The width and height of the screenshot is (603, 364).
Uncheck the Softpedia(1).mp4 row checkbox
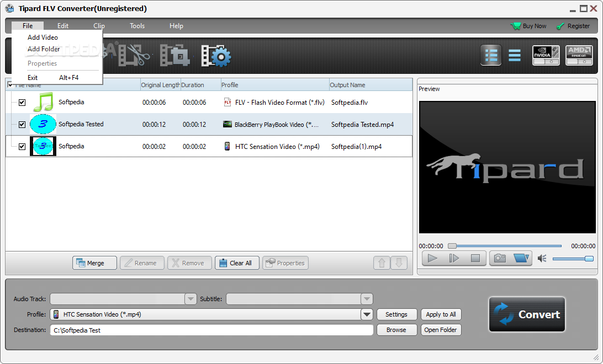22,147
